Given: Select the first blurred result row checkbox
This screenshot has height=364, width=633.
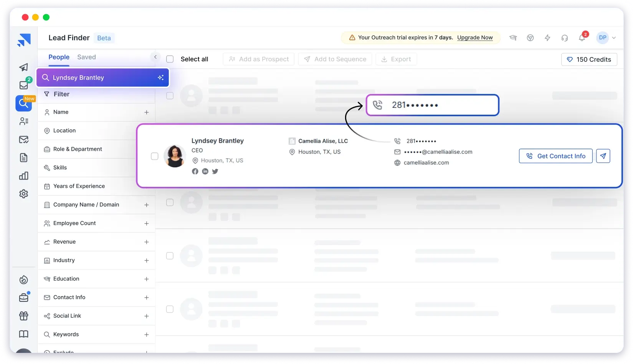Looking at the screenshot, I should [x=170, y=96].
